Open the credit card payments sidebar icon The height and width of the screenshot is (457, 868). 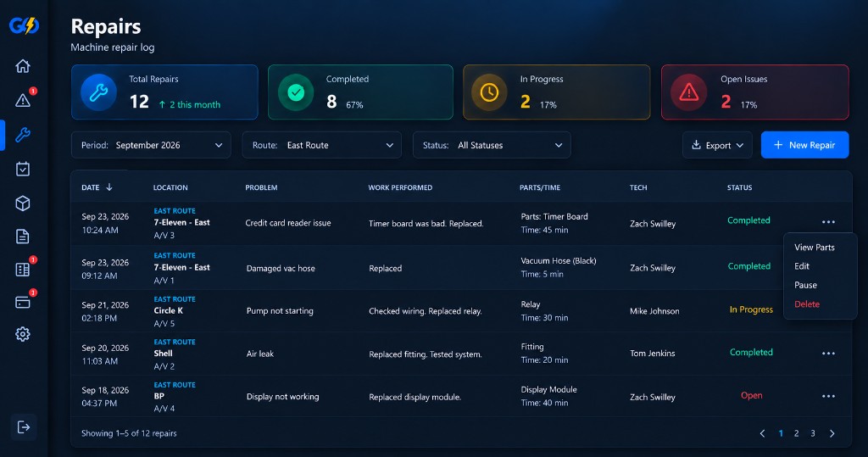pos(23,303)
